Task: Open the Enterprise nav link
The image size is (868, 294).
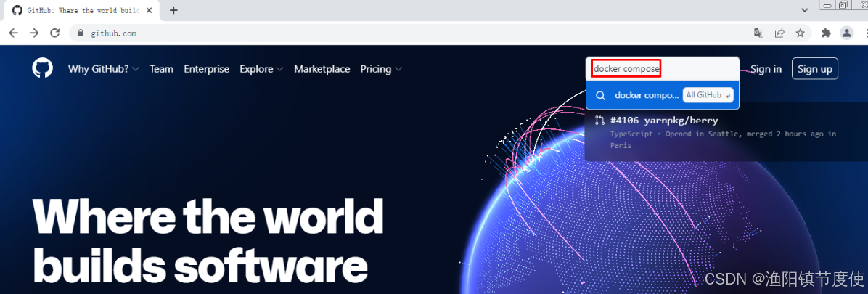Action: [x=207, y=69]
